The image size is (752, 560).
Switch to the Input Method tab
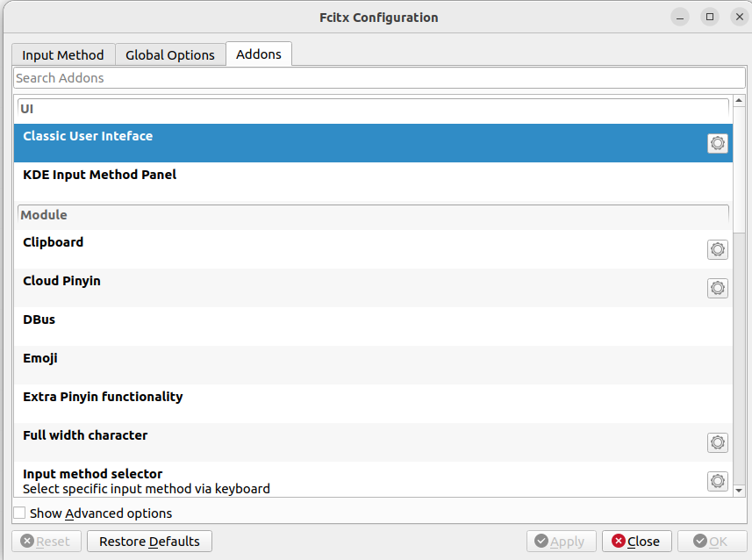click(63, 54)
